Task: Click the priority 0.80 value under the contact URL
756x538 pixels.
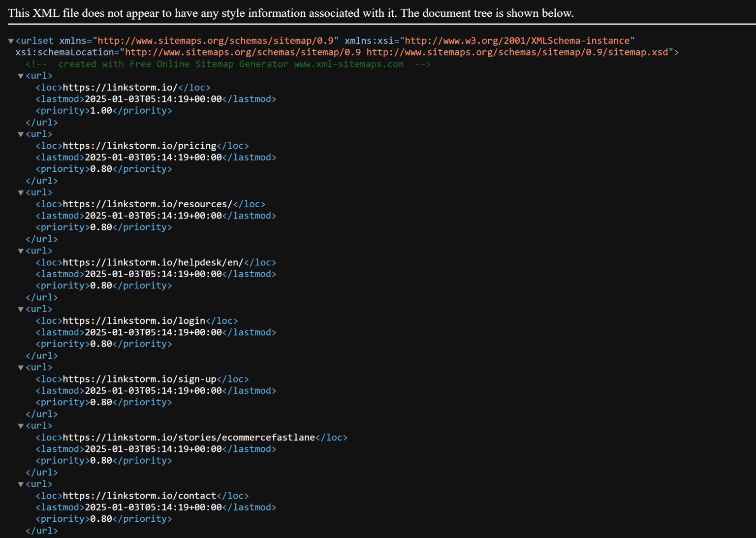Action: tap(101, 519)
